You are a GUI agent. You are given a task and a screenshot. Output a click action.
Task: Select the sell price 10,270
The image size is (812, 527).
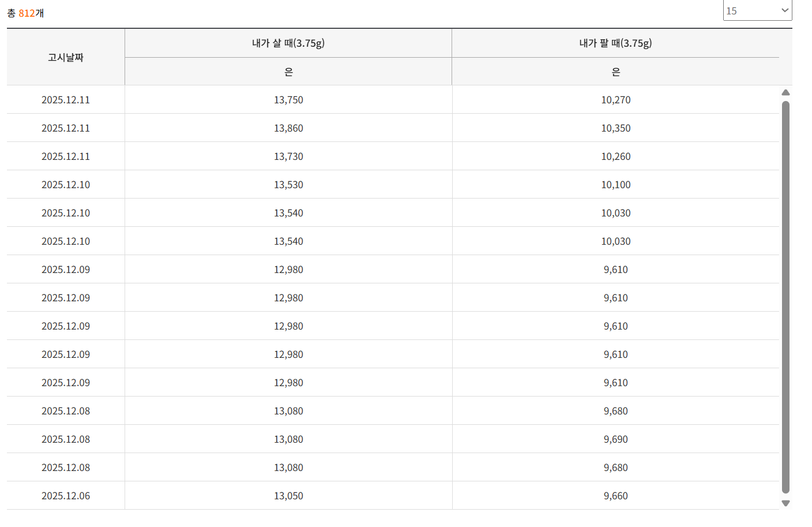[616, 100]
